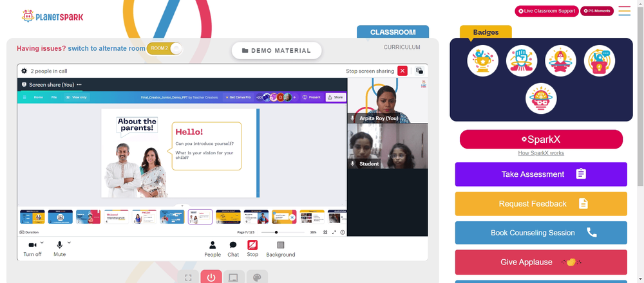Open Canva grid view icon
The width and height of the screenshot is (644, 283).
[x=325, y=232]
